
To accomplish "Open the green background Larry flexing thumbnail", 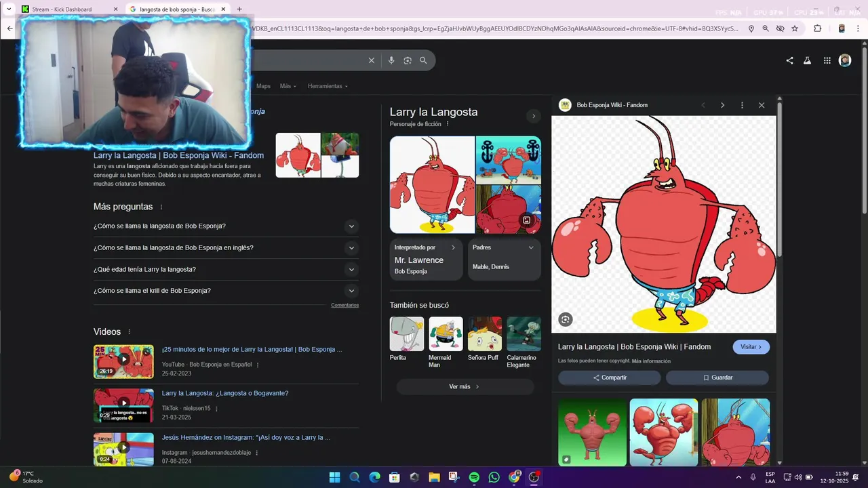I will pos(593,432).
